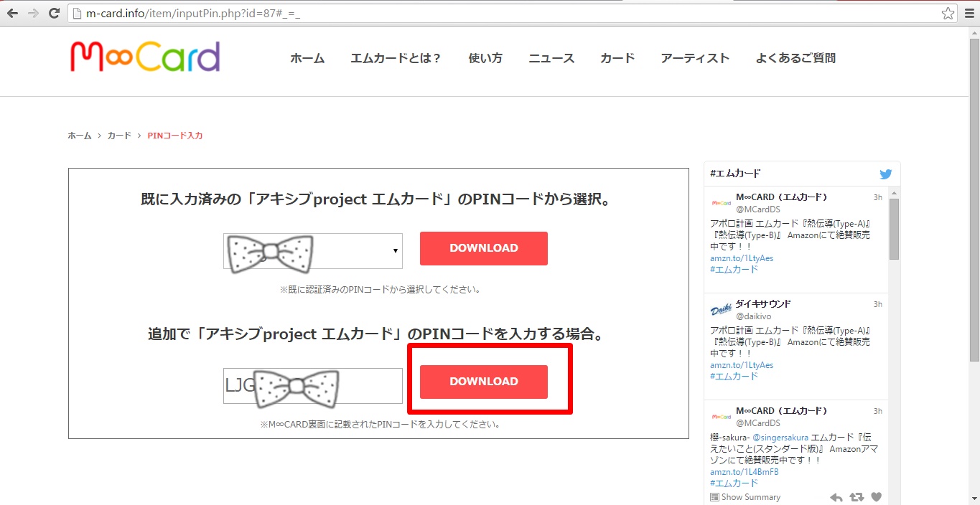Go to the 使い方 page
Screen dimensions: 980x505
pos(485,59)
